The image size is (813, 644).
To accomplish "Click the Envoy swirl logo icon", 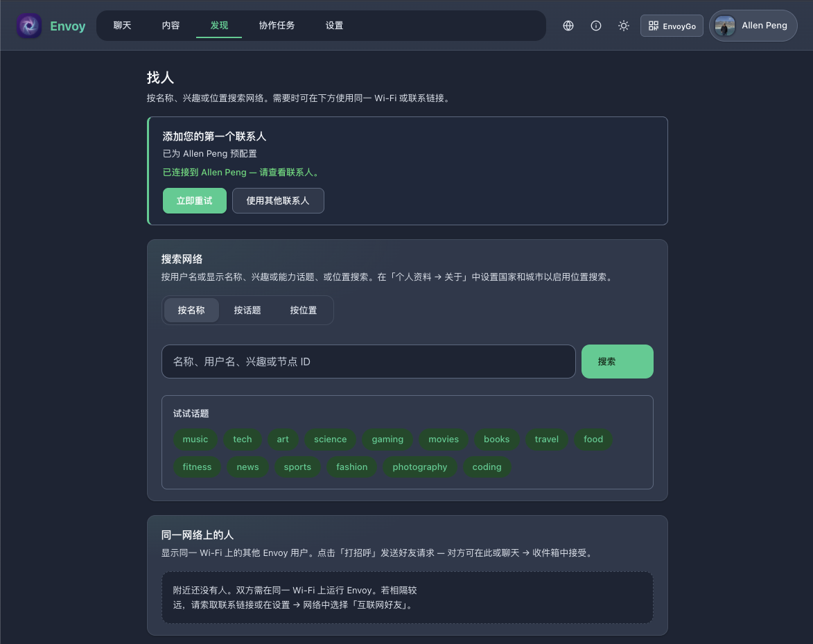I will (x=29, y=26).
